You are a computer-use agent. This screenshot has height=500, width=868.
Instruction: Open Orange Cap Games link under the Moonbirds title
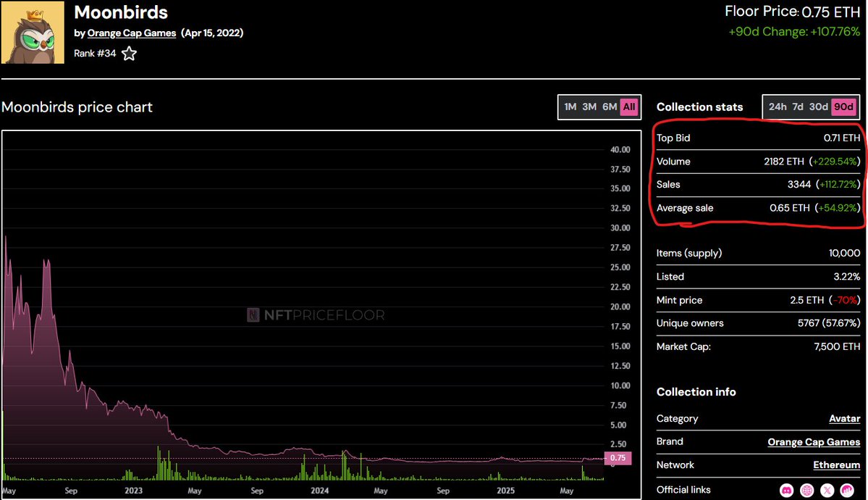point(132,33)
